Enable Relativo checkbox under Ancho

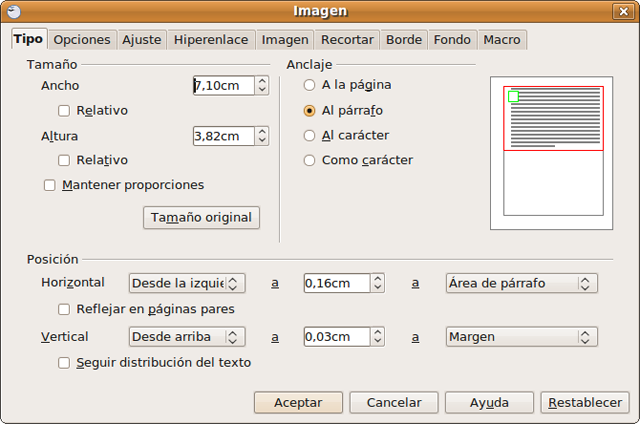click(x=65, y=110)
